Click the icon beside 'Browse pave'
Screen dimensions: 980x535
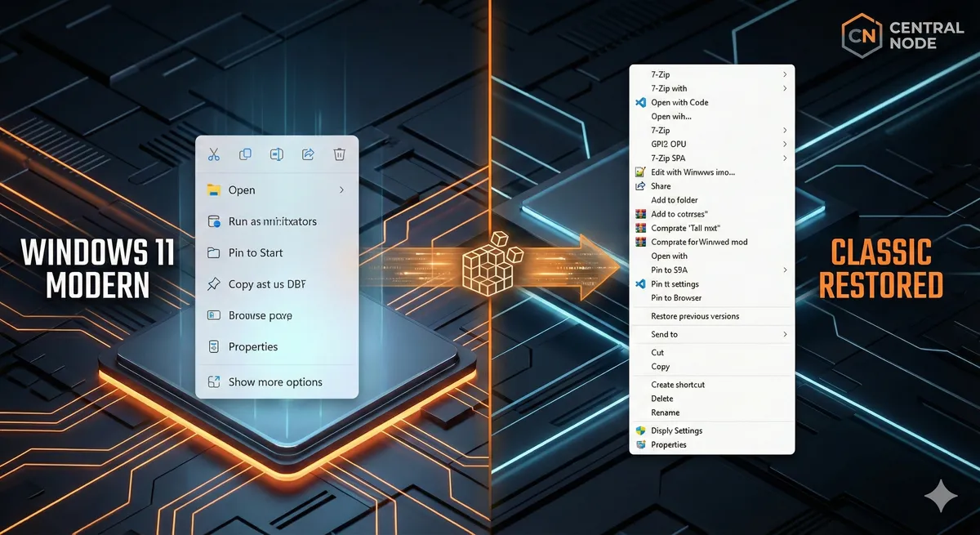[x=214, y=315]
